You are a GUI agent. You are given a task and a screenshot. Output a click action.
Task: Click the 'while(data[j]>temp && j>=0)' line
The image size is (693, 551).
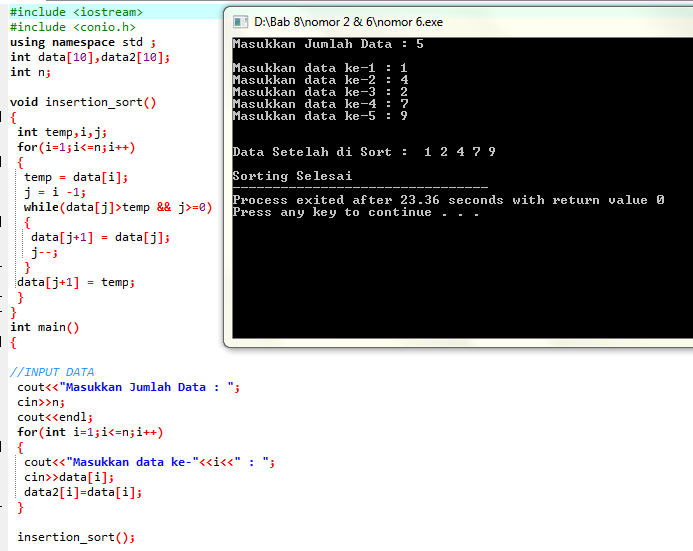[118, 207]
